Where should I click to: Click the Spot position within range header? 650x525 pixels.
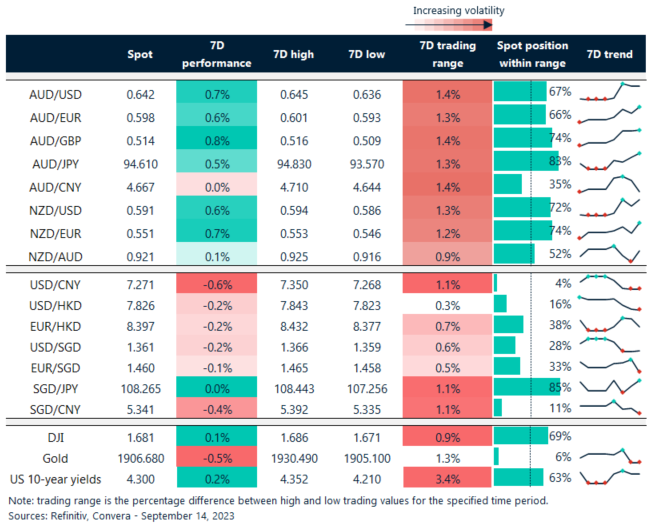point(532,55)
